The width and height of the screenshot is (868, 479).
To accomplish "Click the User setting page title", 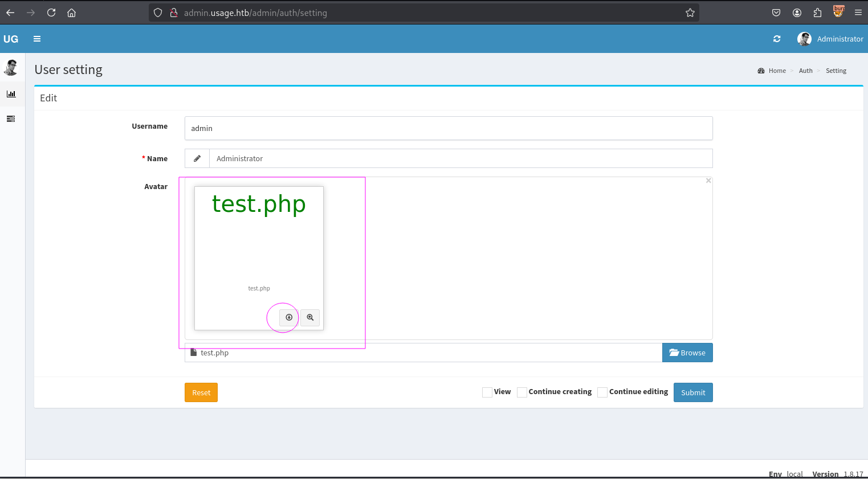I will [68, 69].
